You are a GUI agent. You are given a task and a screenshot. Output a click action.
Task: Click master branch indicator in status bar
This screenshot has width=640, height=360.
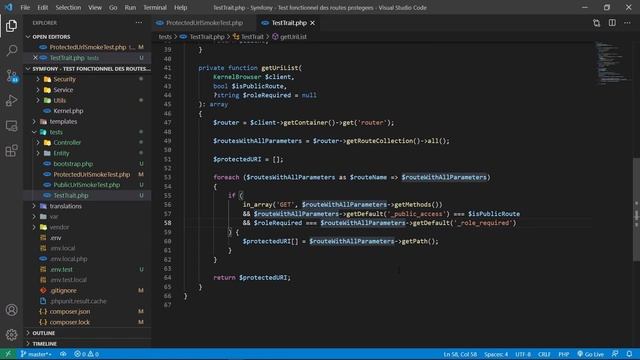pyautogui.click(x=36, y=354)
